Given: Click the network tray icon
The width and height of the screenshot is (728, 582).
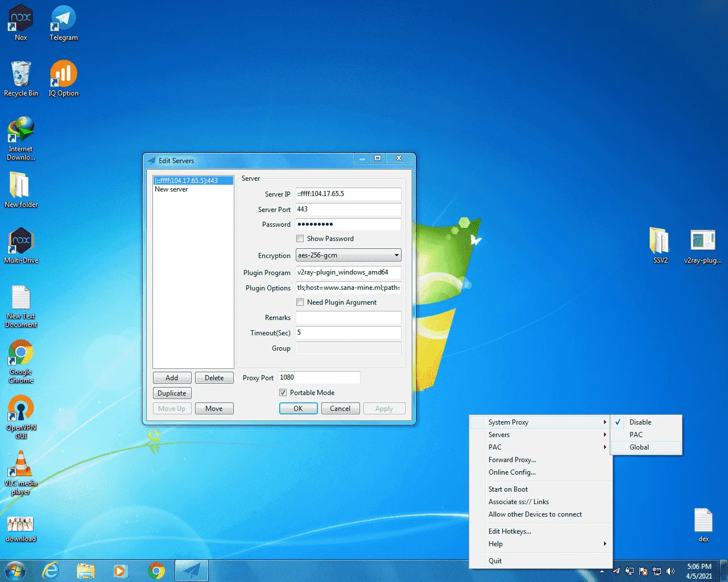Looking at the screenshot, I should tap(657, 571).
